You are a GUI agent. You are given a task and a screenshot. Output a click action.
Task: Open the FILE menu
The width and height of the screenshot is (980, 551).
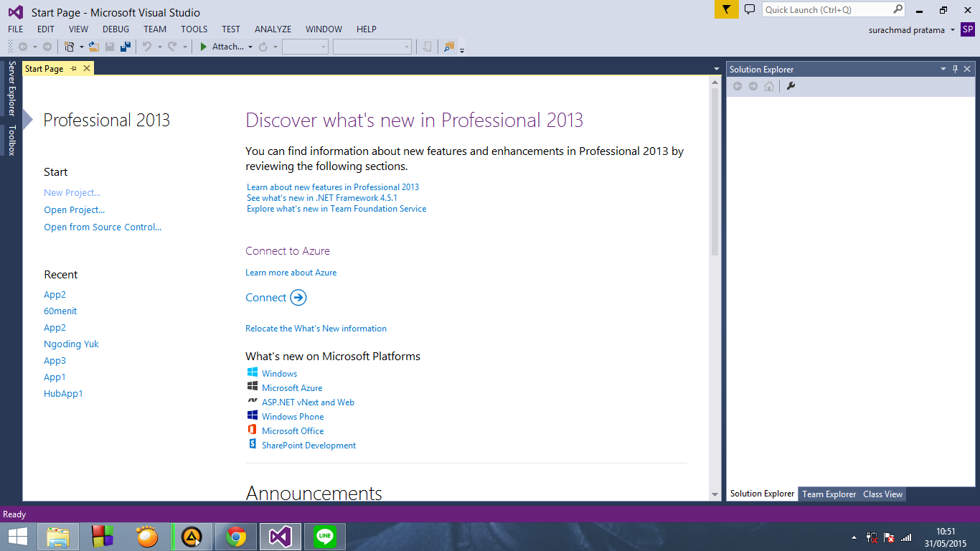[16, 29]
